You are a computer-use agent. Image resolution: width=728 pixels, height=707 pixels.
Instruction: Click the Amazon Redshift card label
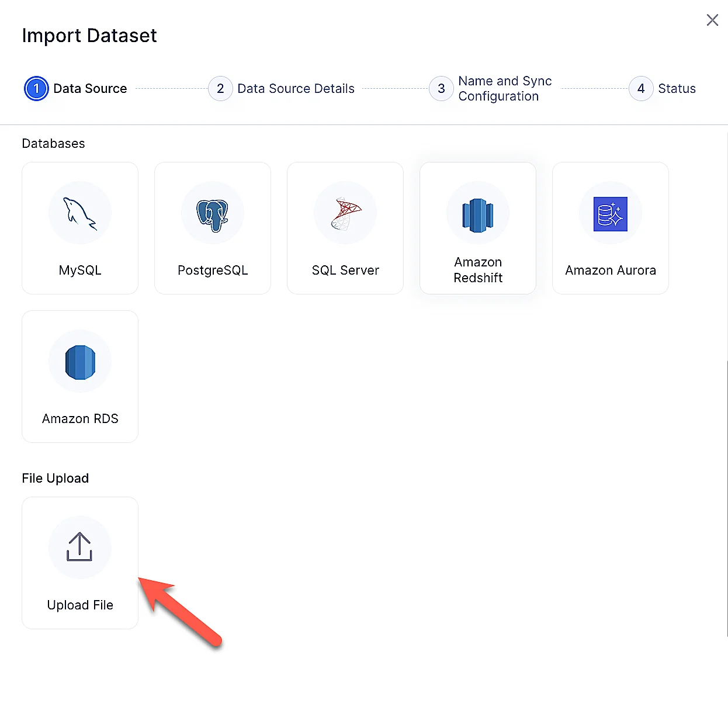tap(478, 270)
